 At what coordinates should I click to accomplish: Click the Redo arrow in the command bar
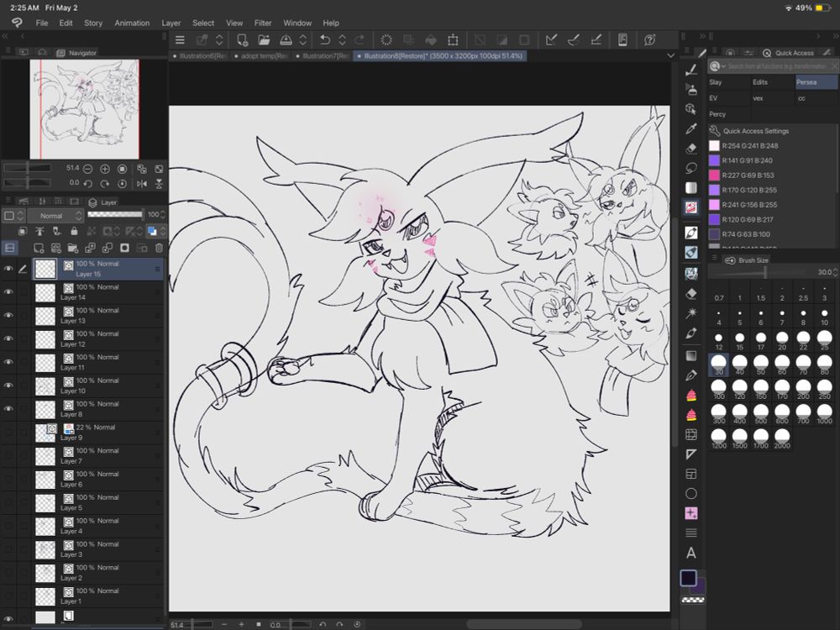click(x=360, y=40)
